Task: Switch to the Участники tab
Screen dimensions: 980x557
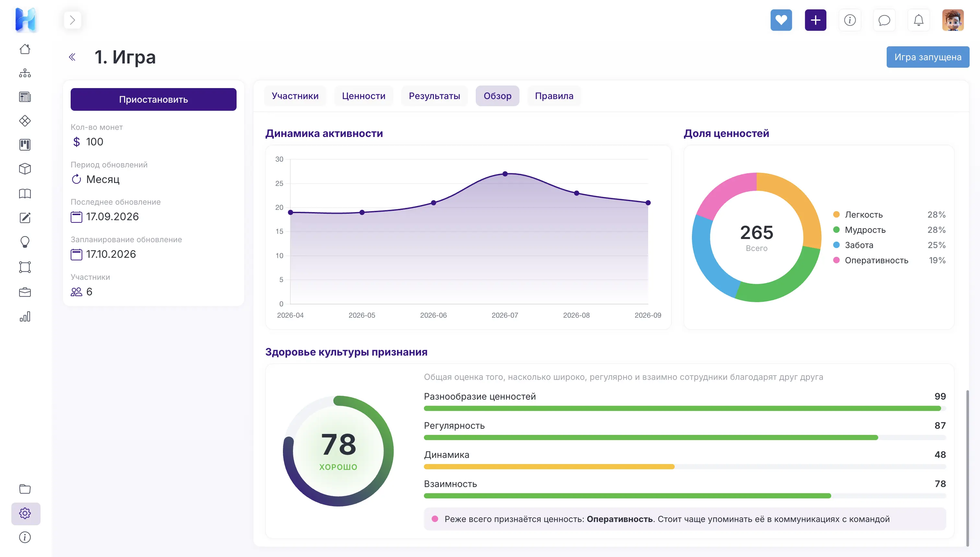Action: [x=295, y=96]
